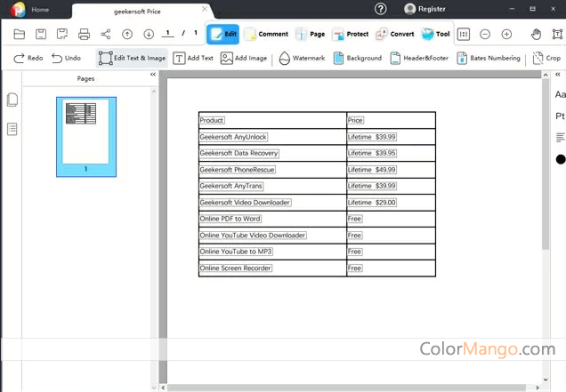
Task: Click the Save As icon
Action: click(62, 35)
